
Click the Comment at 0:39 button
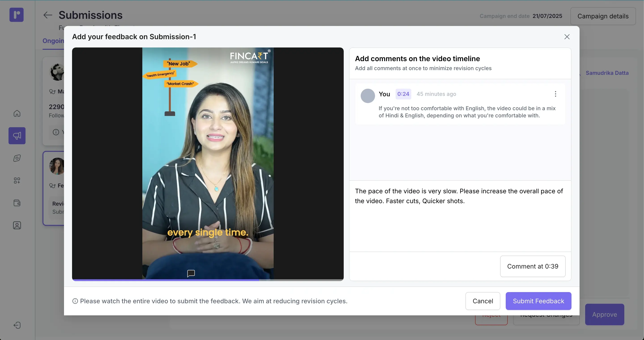(x=533, y=266)
